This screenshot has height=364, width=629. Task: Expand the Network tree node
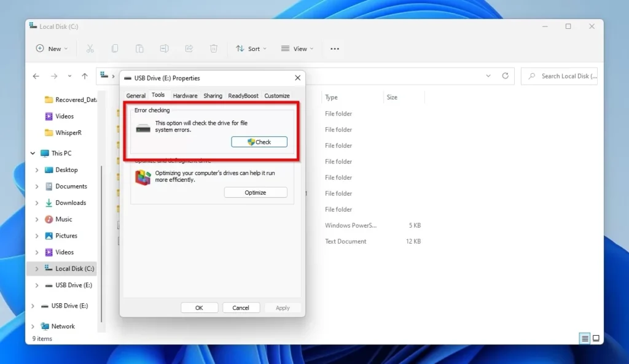tap(33, 327)
